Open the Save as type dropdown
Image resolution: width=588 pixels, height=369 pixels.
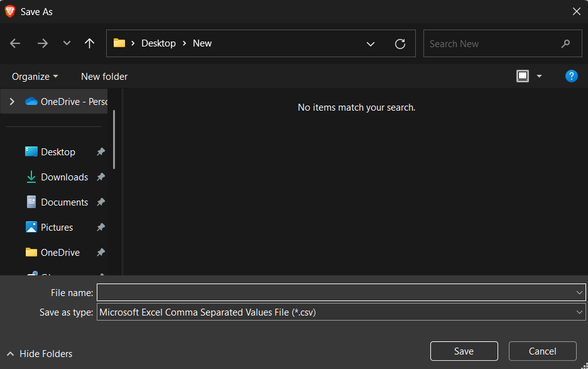(x=579, y=312)
